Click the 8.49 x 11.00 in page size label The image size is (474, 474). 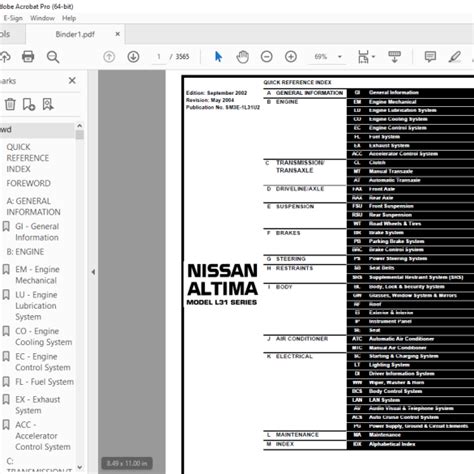127,463
